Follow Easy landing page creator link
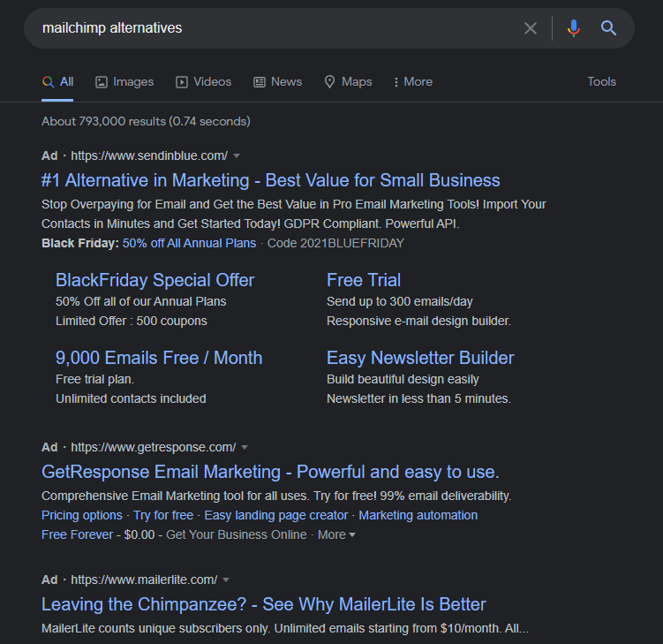 tap(275, 515)
